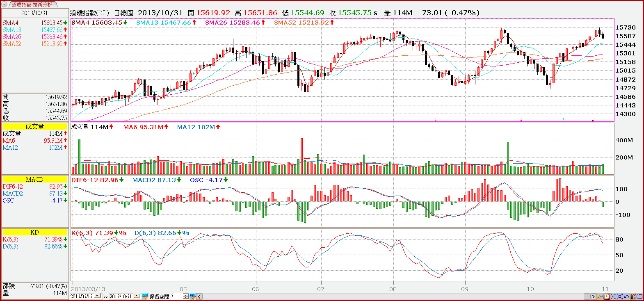Click the 日線圖 label in the chart header

(123, 13)
